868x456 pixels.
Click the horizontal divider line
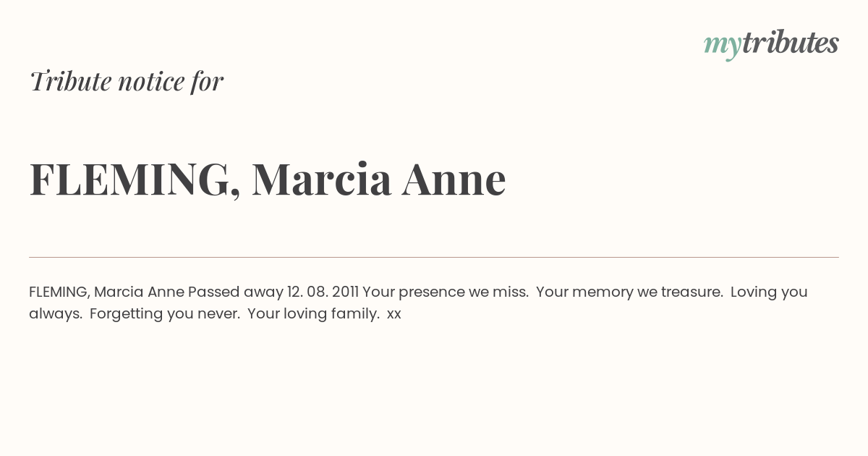(434, 257)
